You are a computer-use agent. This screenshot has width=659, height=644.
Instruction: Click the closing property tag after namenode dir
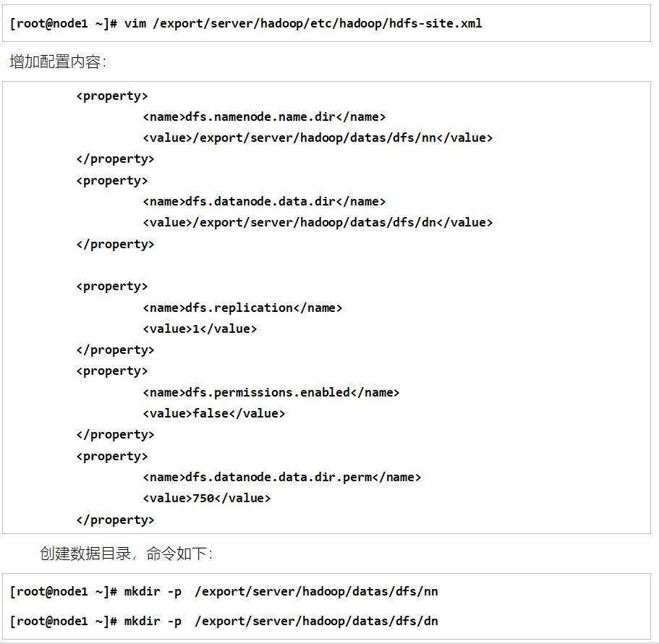coord(115,159)
